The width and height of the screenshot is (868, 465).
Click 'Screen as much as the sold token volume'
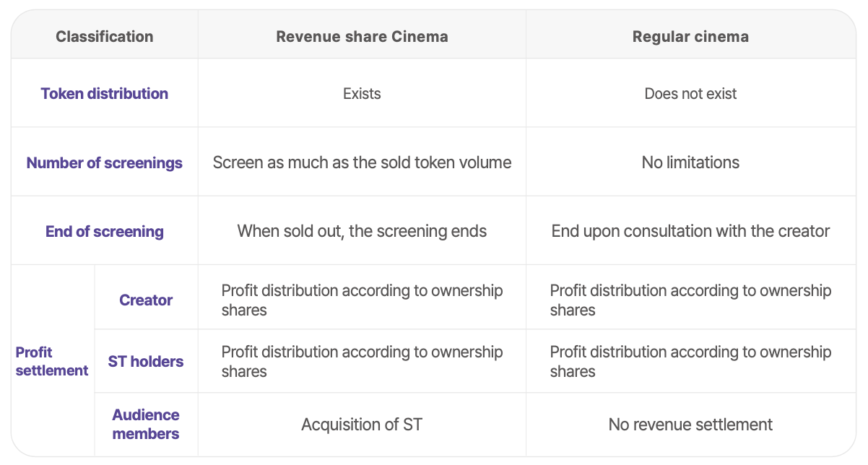pos(362,162)
